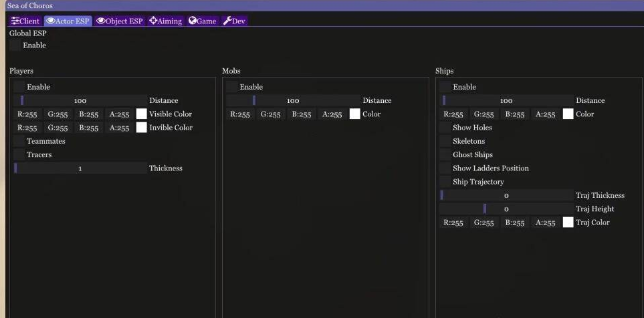The width and height of the screenshot is (644, 318).
Task: Click Mobs Color A:255 field
Action: tap(332, 114)
